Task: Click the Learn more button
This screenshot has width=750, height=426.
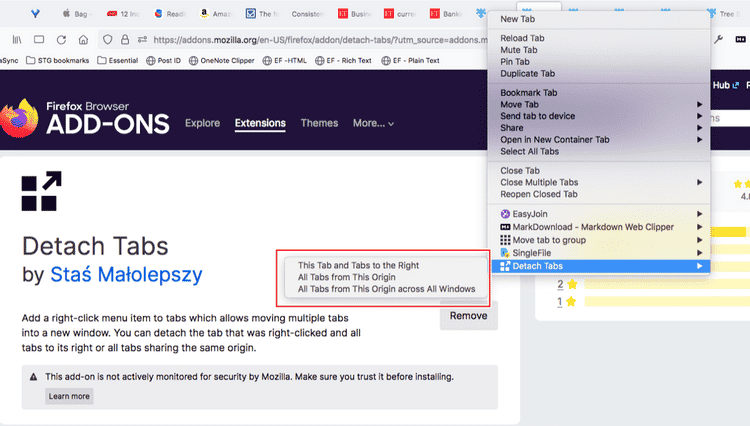Action: point(69,396)
